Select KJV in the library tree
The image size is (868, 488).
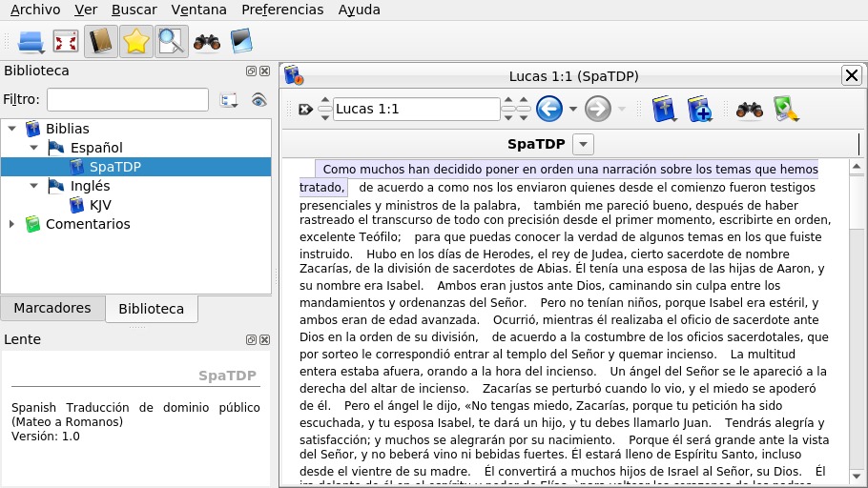tap(100, 205)
